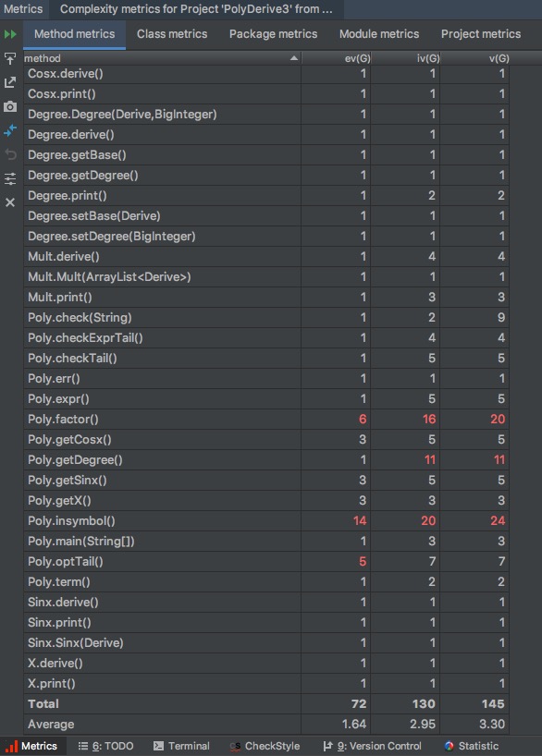Open the Terminal tool window
The image size is (542, 756).
[181, 746]
